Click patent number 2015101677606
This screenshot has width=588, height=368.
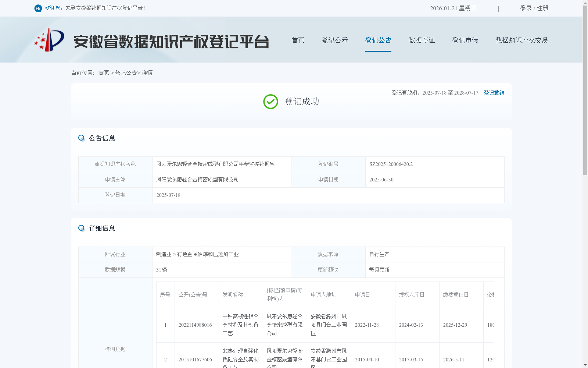[x=195, y=360]
